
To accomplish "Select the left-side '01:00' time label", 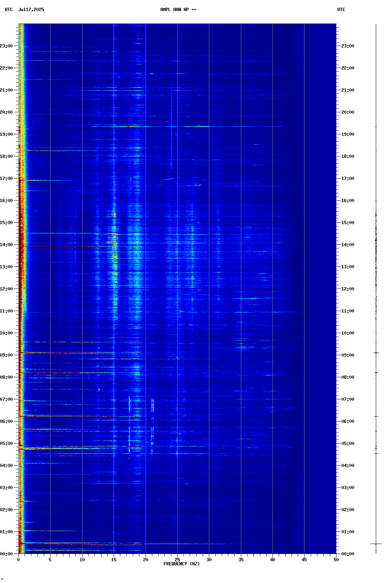I will coord(6,532).
